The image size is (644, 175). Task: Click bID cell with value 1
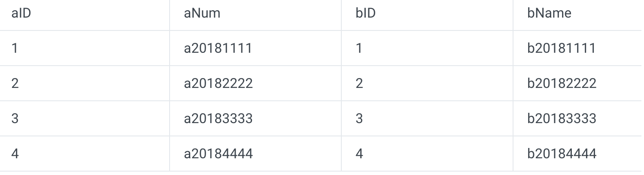click(x=359, y=48)
